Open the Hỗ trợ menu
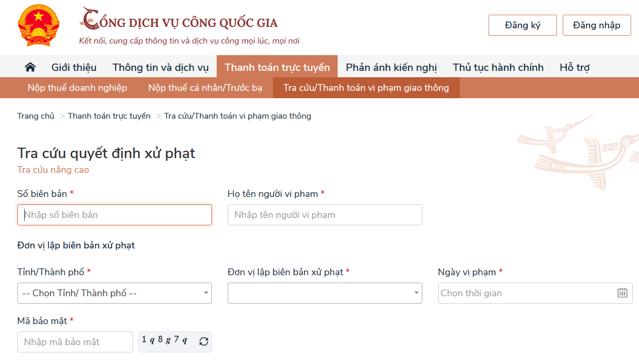Screen dimensions: 639x364 pos(574,67)
